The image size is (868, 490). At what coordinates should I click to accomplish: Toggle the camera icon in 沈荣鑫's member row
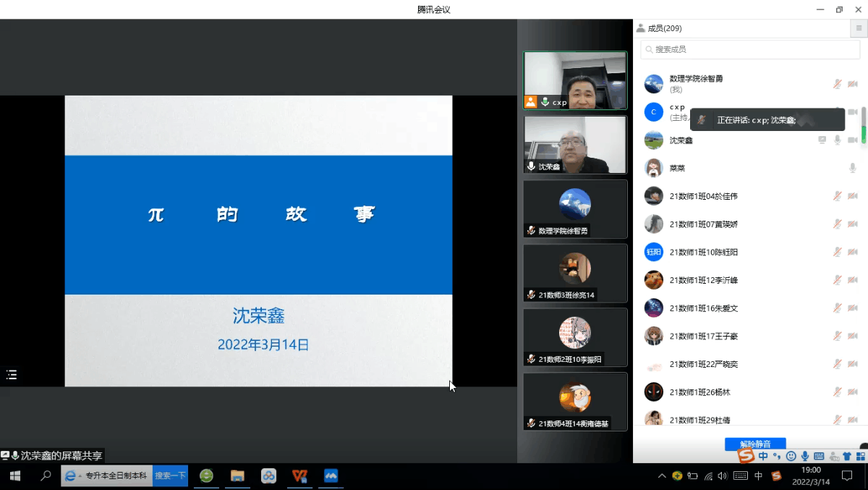point(853,140)
